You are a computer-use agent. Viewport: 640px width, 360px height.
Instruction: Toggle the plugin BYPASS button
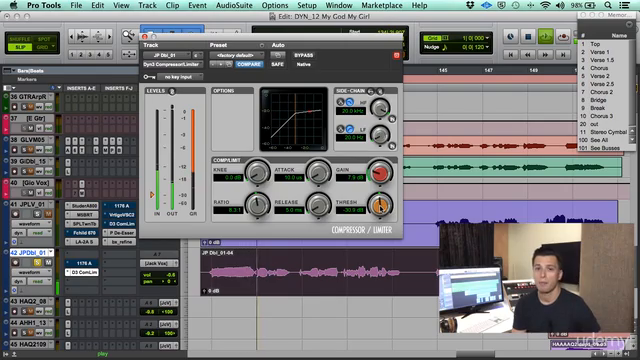(x=304, y=55)
